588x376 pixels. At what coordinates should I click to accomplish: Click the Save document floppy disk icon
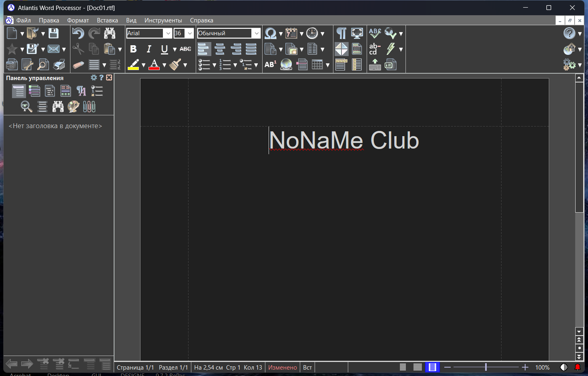tap(54, 33)
